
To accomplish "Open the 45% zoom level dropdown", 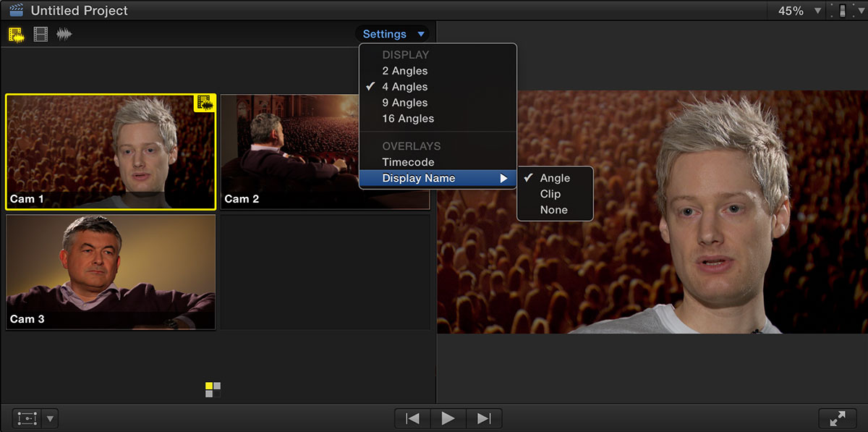I will pyautogui.click(x=800, y=11).
